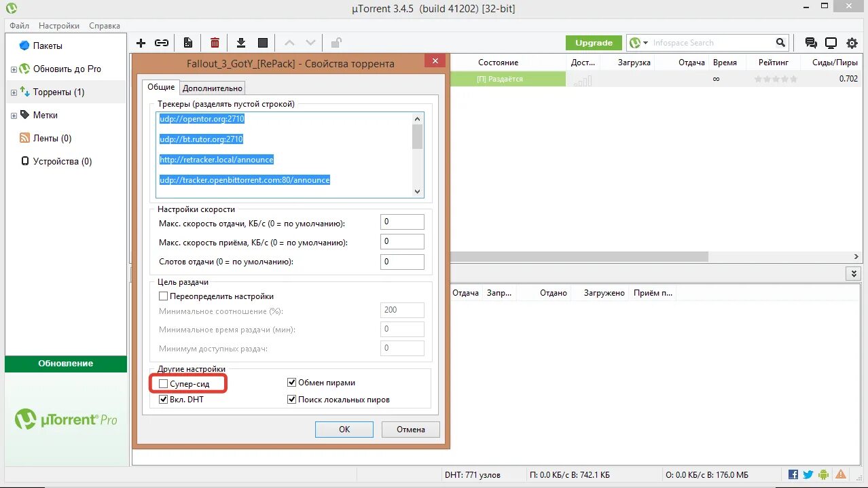The height and width of the screenshot is (488, 868).
Task: Expand the Обновить до Pro tree node
Action: [x=14, y=69]
